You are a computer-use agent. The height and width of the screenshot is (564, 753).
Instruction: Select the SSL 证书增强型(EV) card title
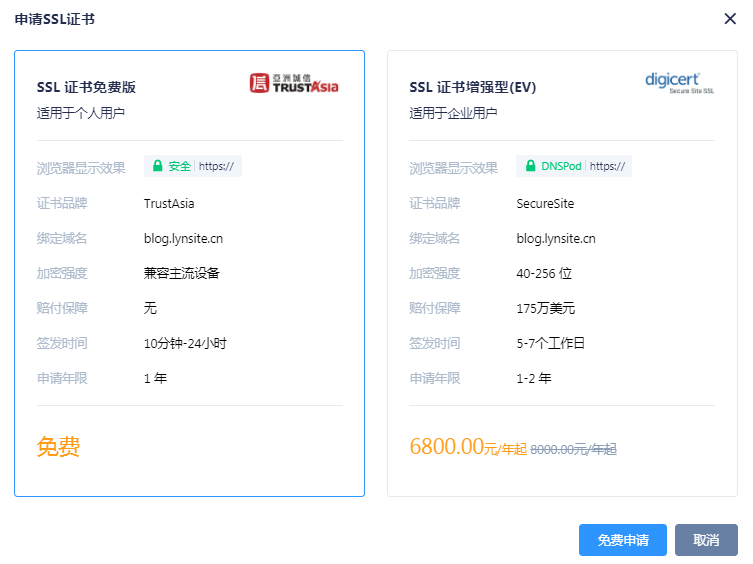(x=473, y=87)
